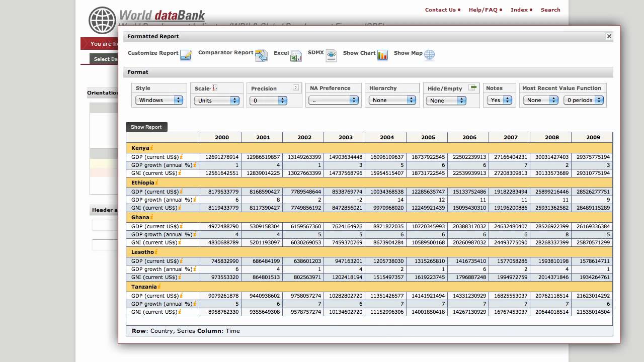Open info icon for Kenya GNI (current US$)
The image size is (644, 362).
[x=180, y=173]
